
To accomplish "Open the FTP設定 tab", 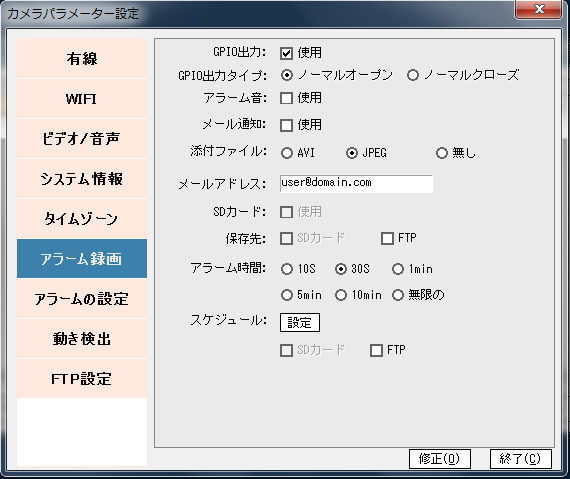I will click(82, 378).
